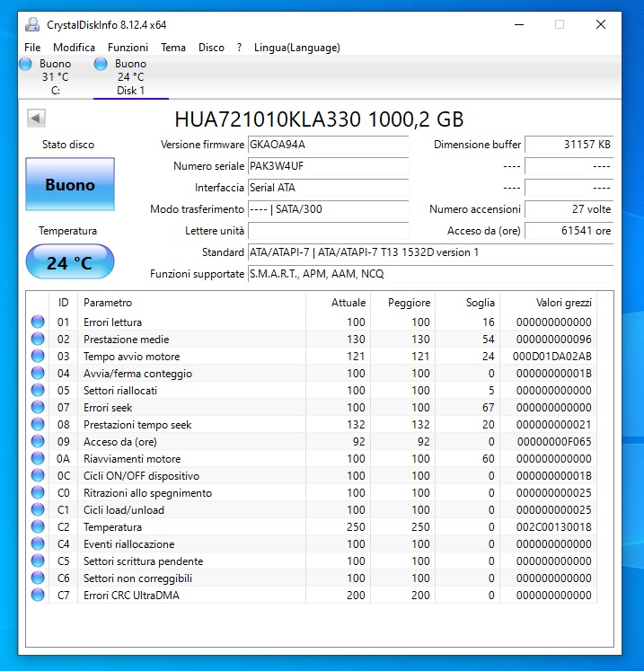Open the ? help menu
Image resolution: width=644 pixels, height=671 pixels.
(239, 48)
